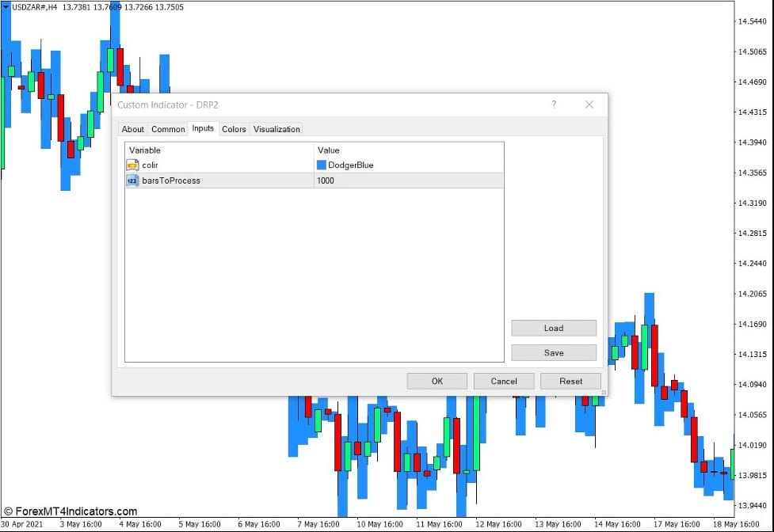Screen dimensions: 774x532
Task: Select the Inputs tab
Action: [x=202, y=129]
